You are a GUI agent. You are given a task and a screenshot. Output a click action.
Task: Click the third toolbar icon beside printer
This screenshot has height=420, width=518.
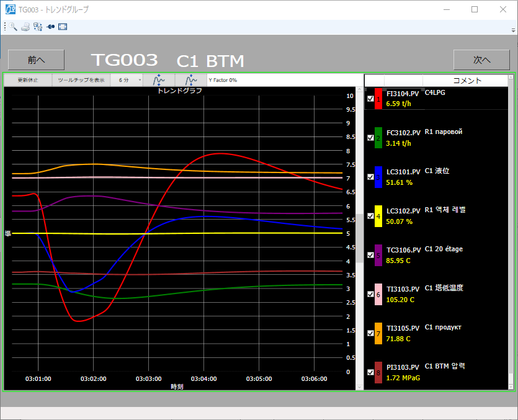38,27
